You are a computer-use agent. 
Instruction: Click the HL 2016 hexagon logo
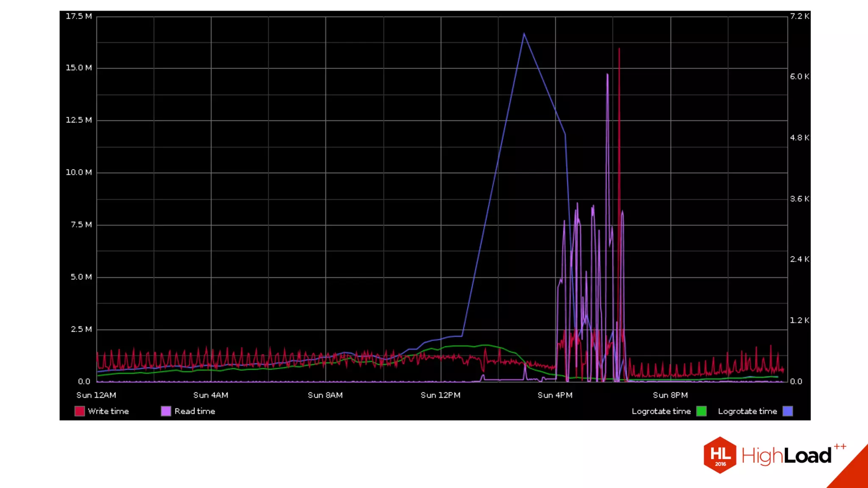pos(720,455)
